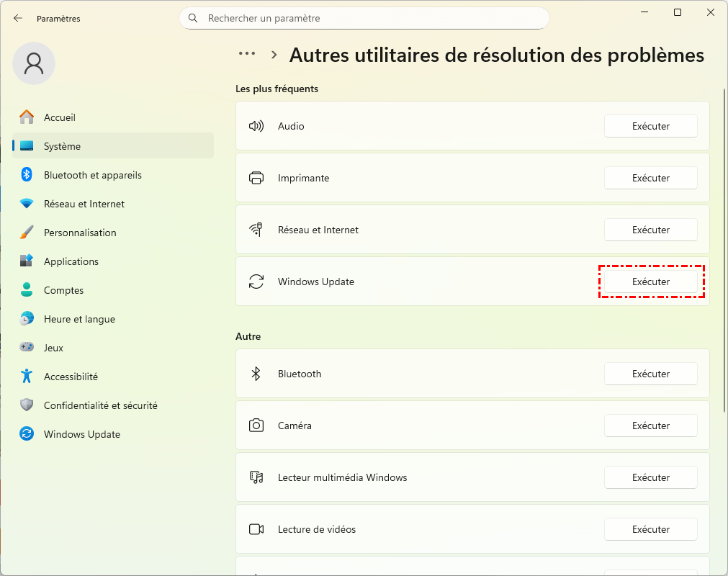Select Heure et langue in sidebar
Viewport: 728px width, 576px height.
click(x=79, y=319)
